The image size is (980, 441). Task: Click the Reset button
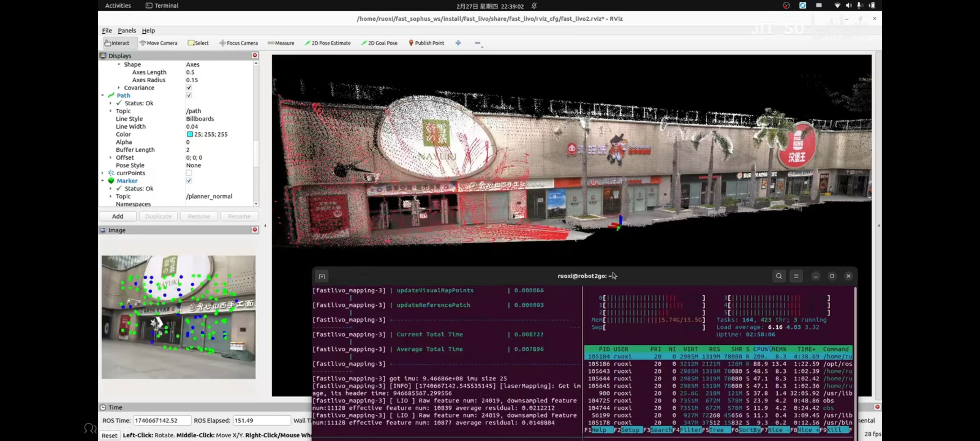pyautogui.click(x=110, y=435)
